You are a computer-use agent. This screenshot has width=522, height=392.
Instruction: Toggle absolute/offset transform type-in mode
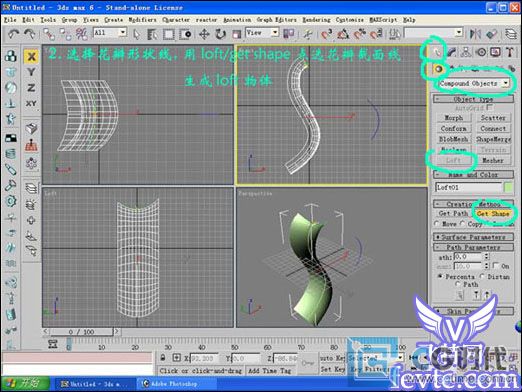tap(177, 358)
